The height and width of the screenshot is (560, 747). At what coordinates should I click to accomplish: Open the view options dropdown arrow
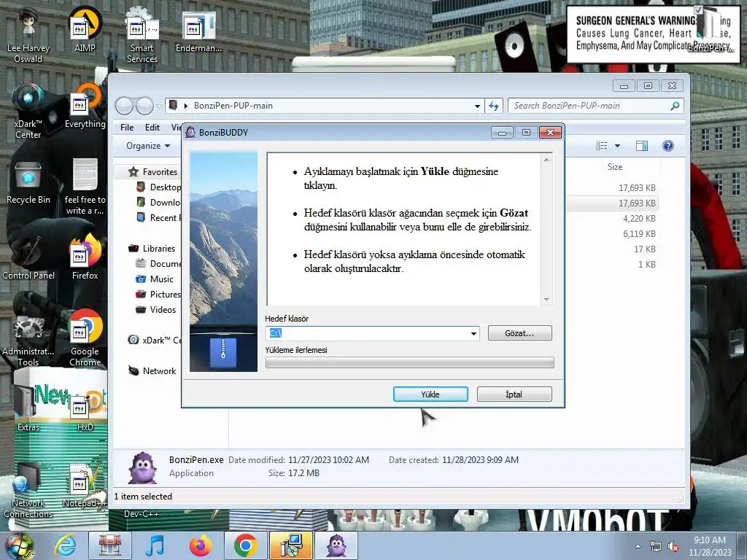click(x=617, y=146)
